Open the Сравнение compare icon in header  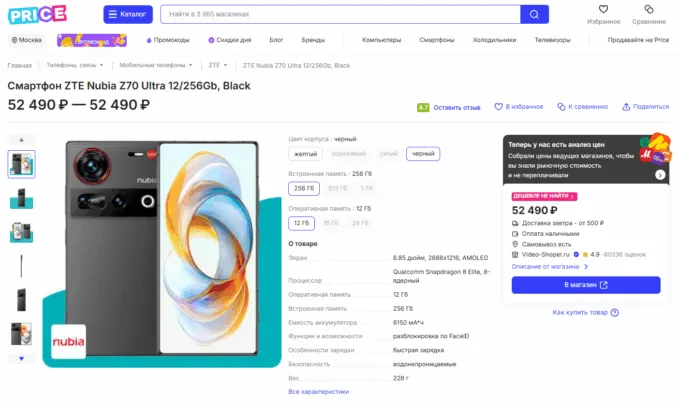point(648,10)
